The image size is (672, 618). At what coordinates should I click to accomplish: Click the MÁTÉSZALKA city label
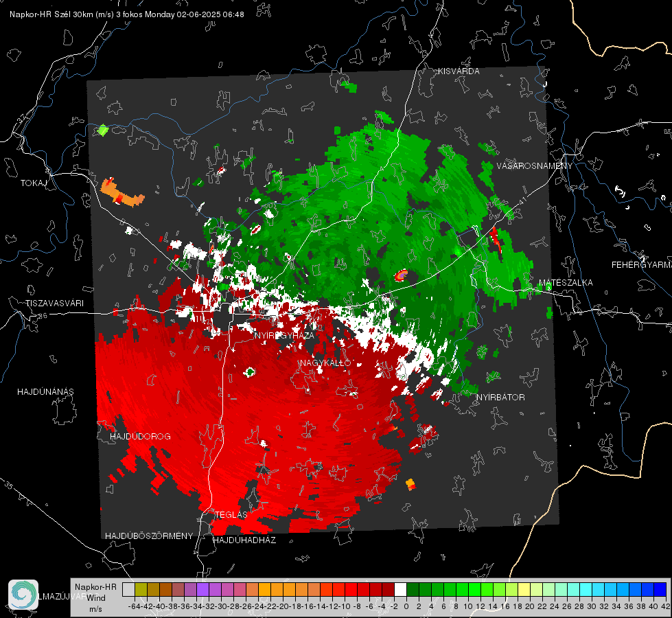(566, 283)
